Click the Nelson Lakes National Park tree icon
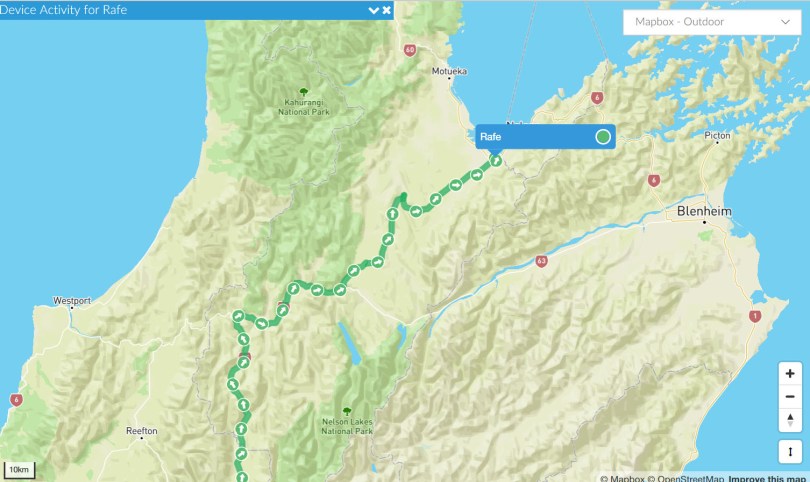 tap(347, 411)
